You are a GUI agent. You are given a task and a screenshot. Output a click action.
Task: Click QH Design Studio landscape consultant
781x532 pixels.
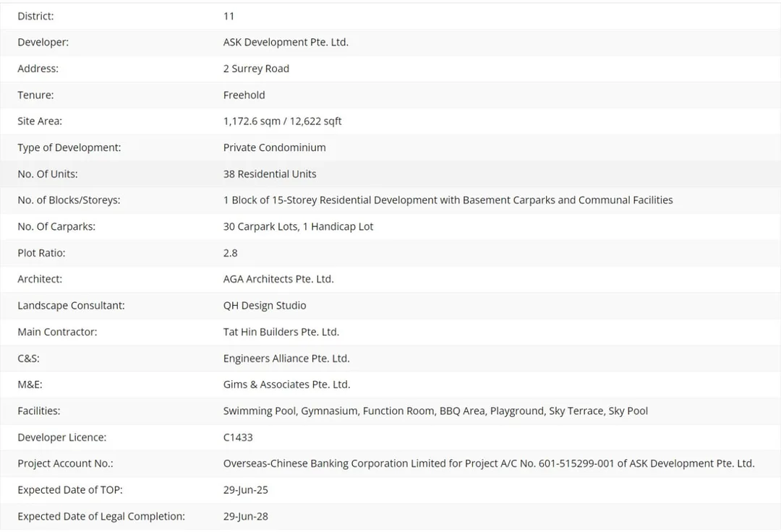click(265, 306)
